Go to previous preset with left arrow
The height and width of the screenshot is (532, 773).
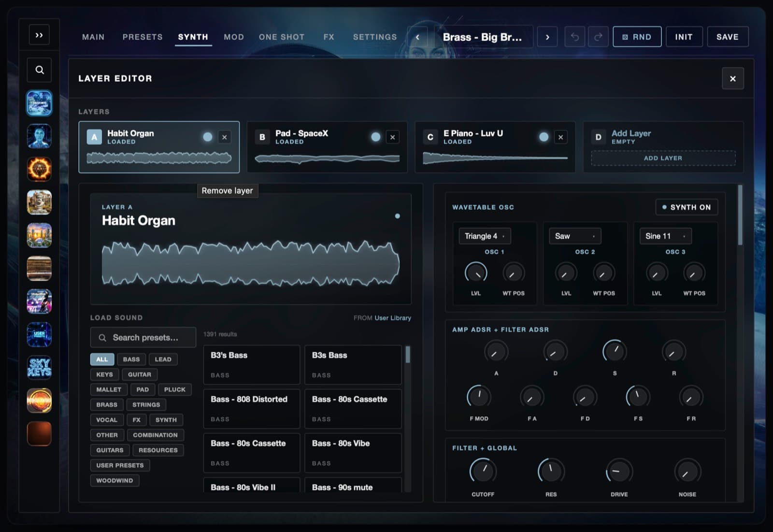(418, 37)
